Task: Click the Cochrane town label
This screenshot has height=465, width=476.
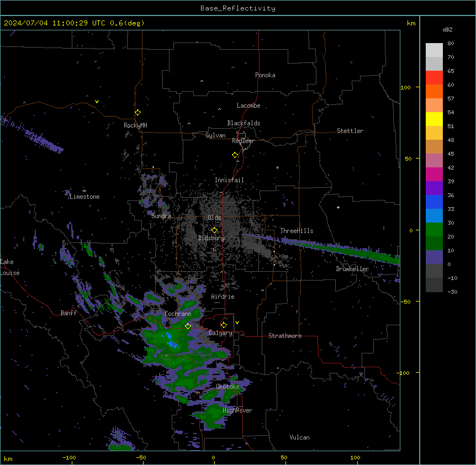Action: click(x=178, y=314)
